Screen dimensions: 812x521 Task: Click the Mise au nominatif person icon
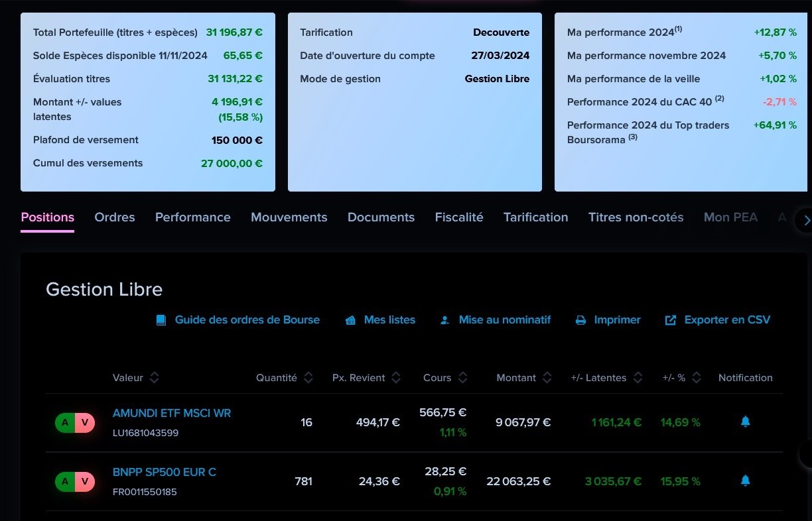(x=445, y=320)
